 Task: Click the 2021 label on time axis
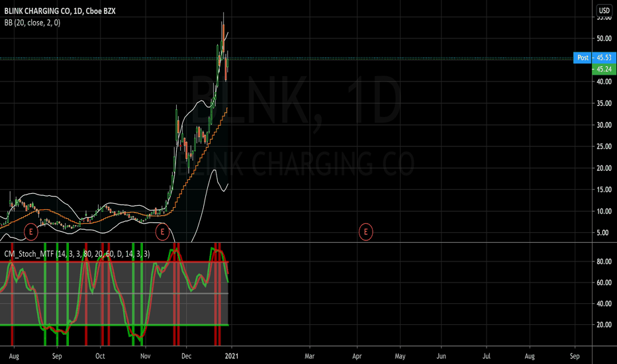[x=232, y=356]
